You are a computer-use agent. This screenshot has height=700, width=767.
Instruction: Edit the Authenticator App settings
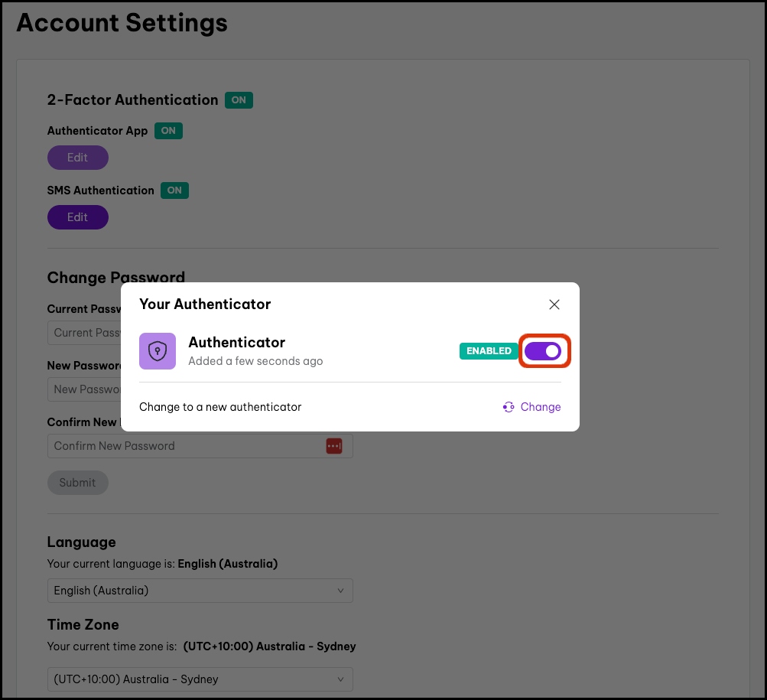pos(77,158)
